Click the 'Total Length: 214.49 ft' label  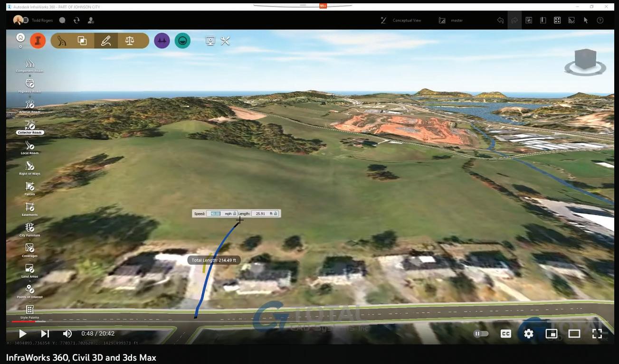click(214, 260)
